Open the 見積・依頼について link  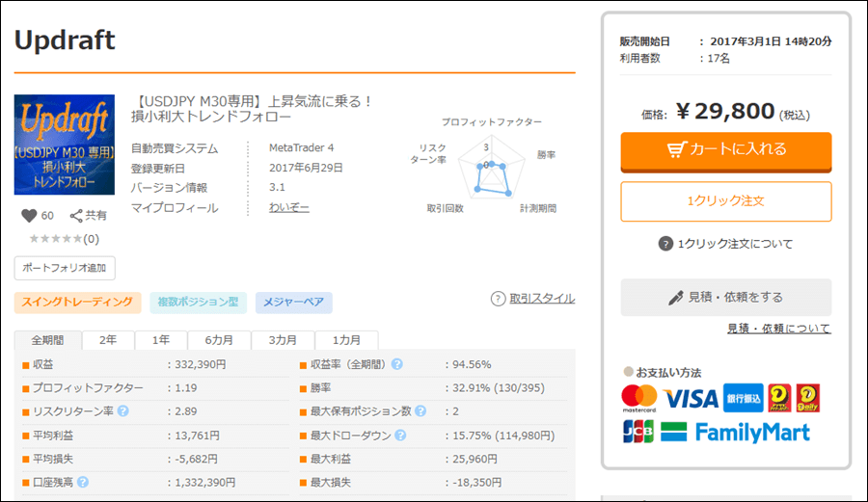click(x=778, y=329)
